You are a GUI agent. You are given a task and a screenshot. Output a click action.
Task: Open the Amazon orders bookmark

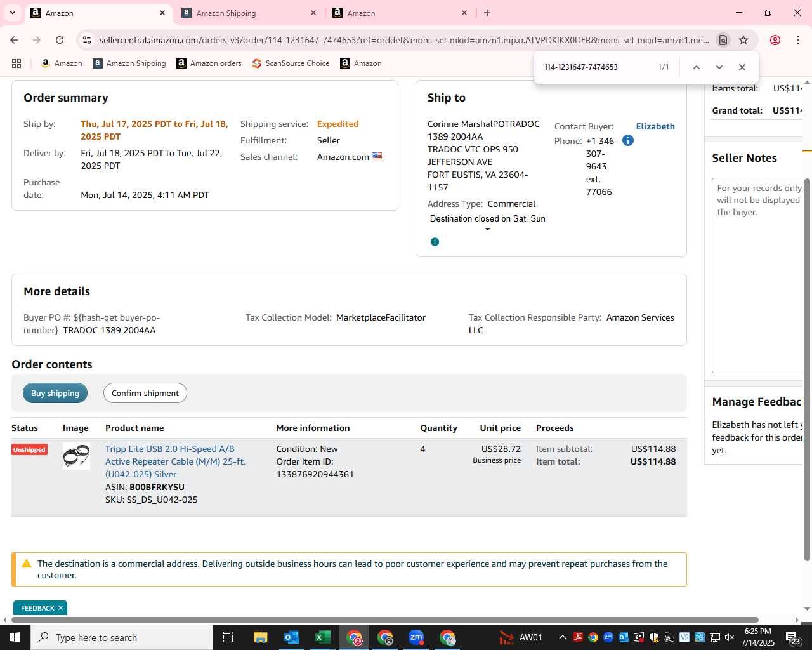coord(209,63)
